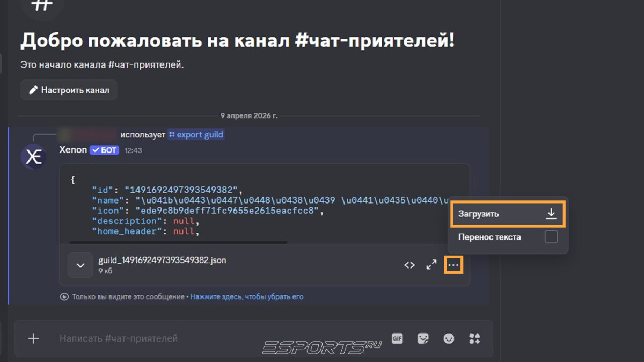Viewport: 644px width, 362px height.
Task: Open the GIF picker
Action: click(x=397, y=339)
